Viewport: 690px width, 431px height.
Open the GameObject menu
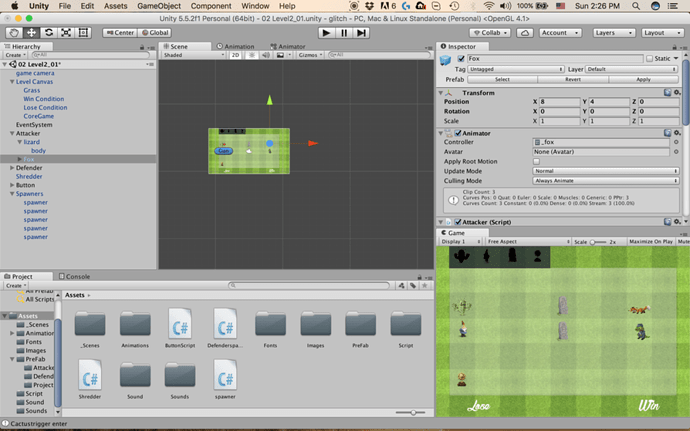point(159,6)
